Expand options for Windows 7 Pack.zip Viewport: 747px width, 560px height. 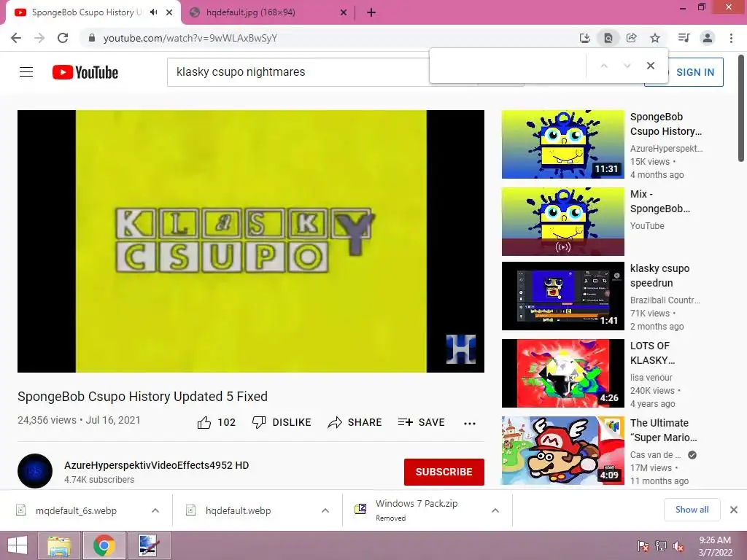click(x=495, y=510)
